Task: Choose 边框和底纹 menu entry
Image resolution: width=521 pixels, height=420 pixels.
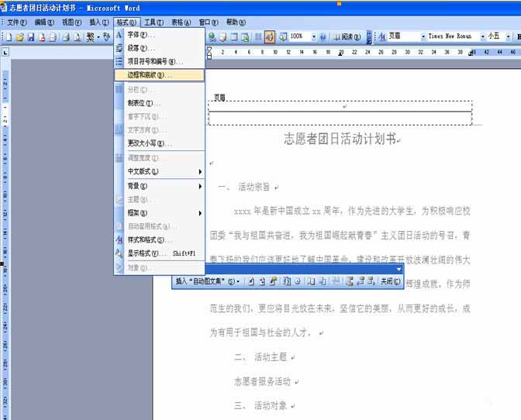Action: point(160,75)
